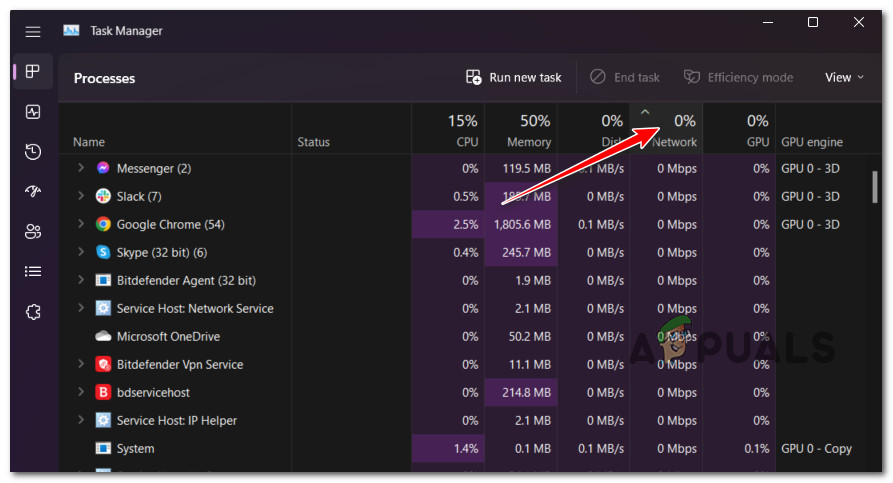Open the Startup apps page

33,192
